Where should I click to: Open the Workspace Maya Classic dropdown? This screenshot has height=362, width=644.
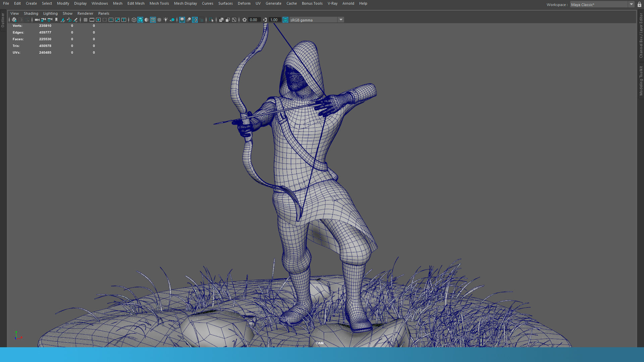[602, 5]
